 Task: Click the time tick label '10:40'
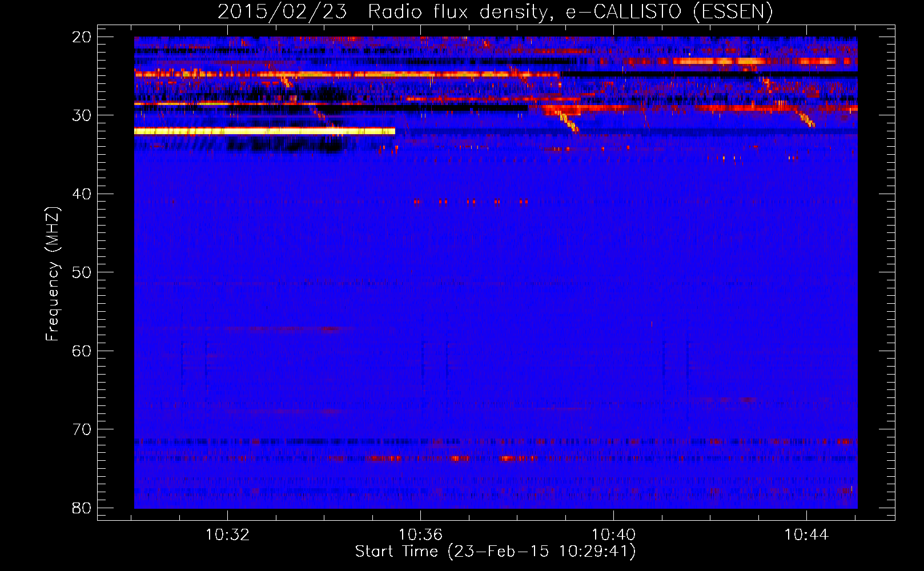(613, 535)
